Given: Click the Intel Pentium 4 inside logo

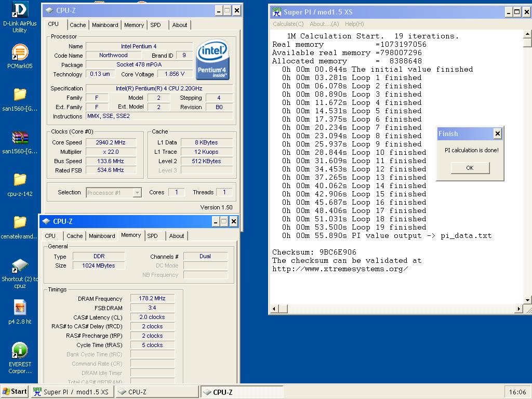Looking at the screenshot, I should [x=212, y=60].
